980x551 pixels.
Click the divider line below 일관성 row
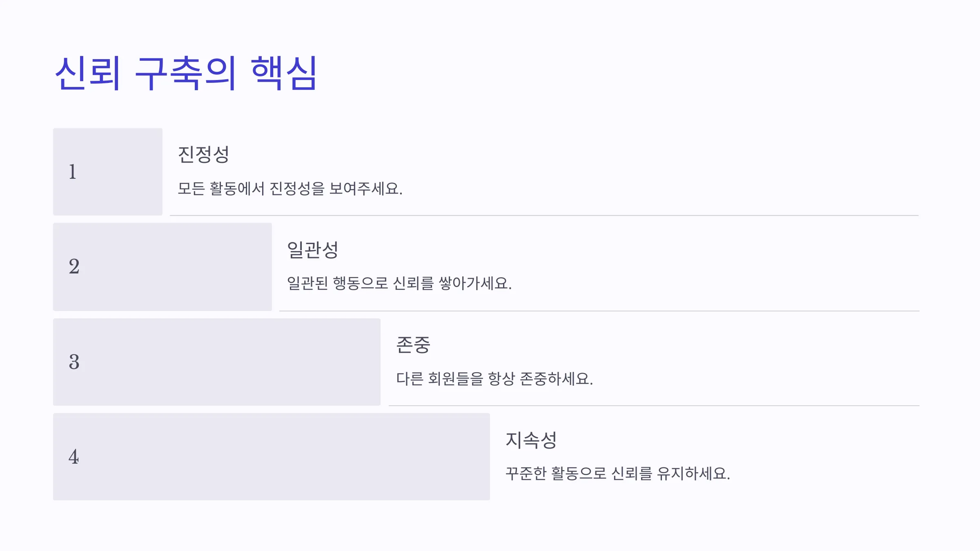coord(599,311)
